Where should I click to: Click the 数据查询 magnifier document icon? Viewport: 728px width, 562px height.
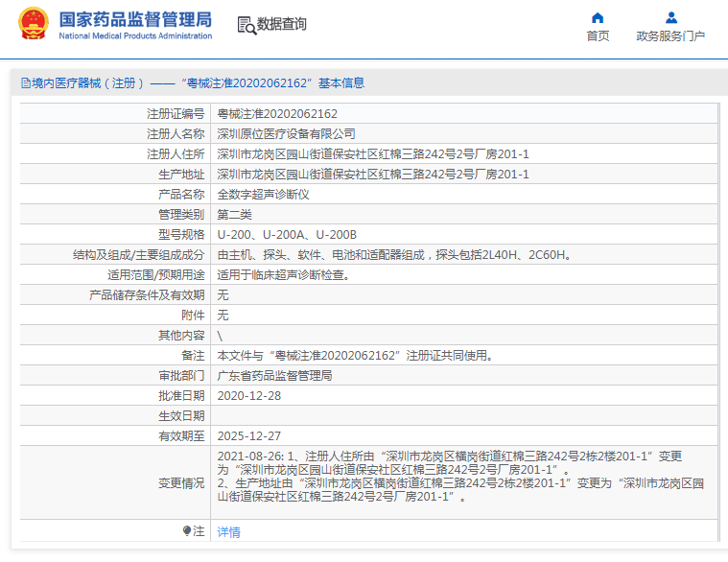[246, 25]
